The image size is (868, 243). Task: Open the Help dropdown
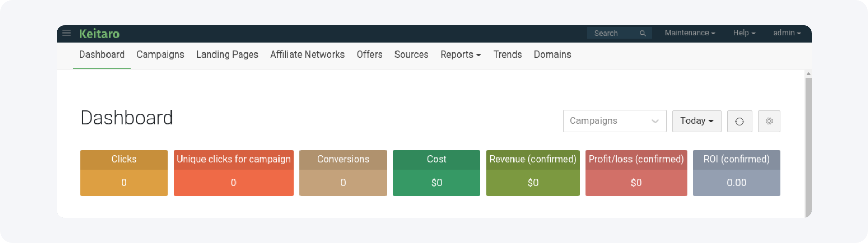pos(744,33)
